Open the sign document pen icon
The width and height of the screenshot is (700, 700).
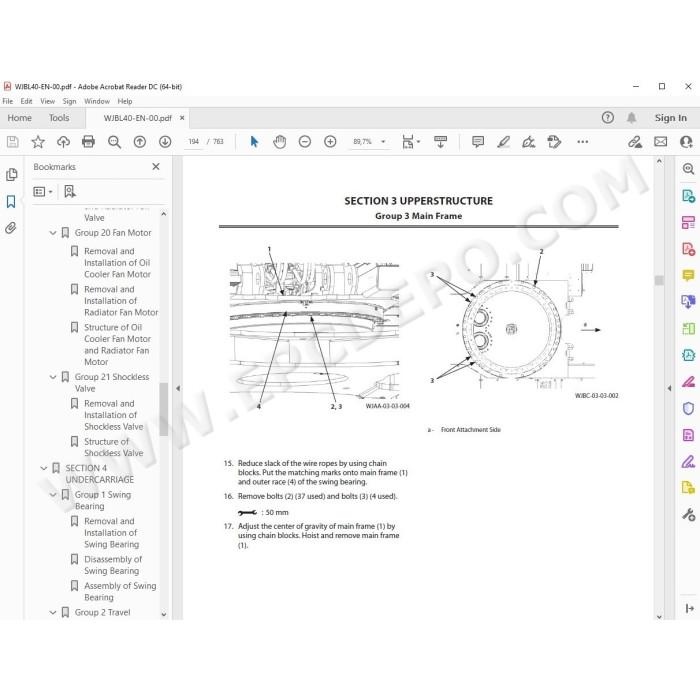tap(529, 142)
